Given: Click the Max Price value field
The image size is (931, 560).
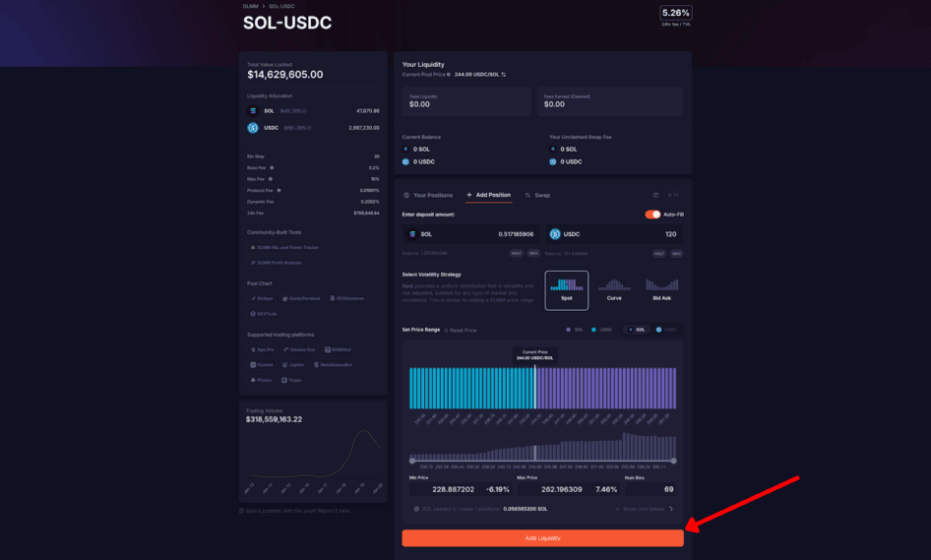Looking at the screenshot, I should [x=551, y=489].
